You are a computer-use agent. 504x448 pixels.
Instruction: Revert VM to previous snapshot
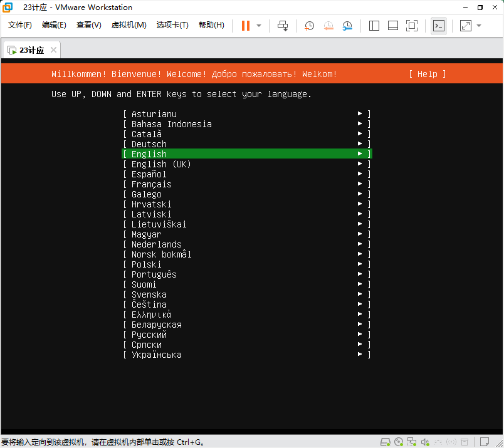328,26
